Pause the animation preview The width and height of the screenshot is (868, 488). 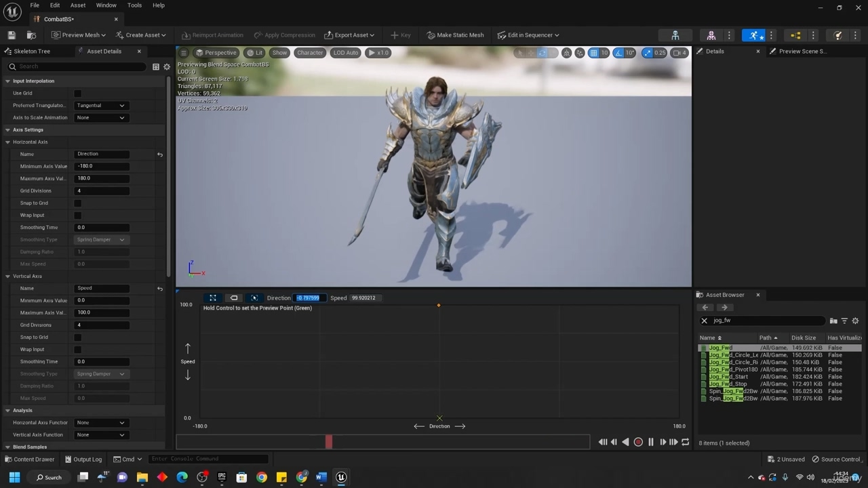click(651, 442)
